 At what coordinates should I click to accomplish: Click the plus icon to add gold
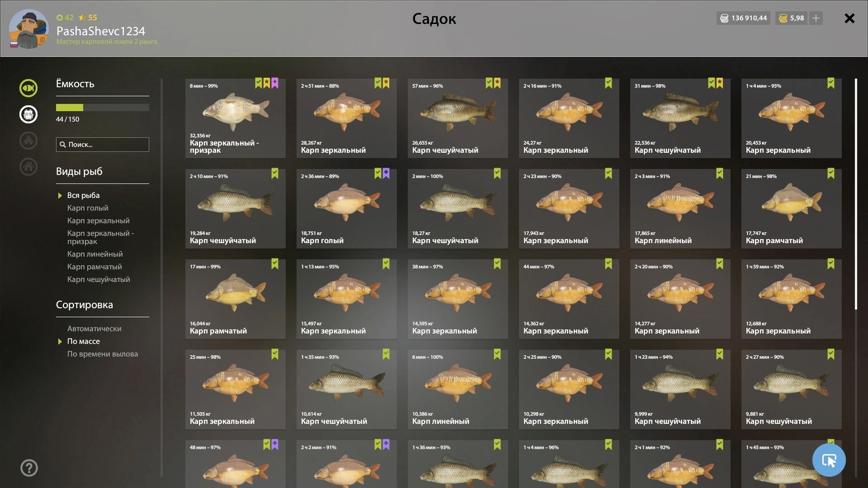[816, 18]
